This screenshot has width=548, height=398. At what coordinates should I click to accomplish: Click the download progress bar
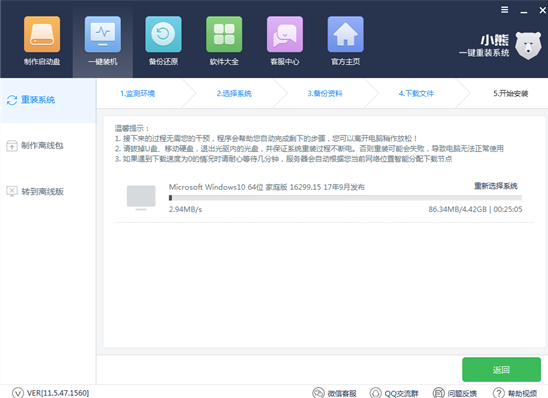click(345, 198)
